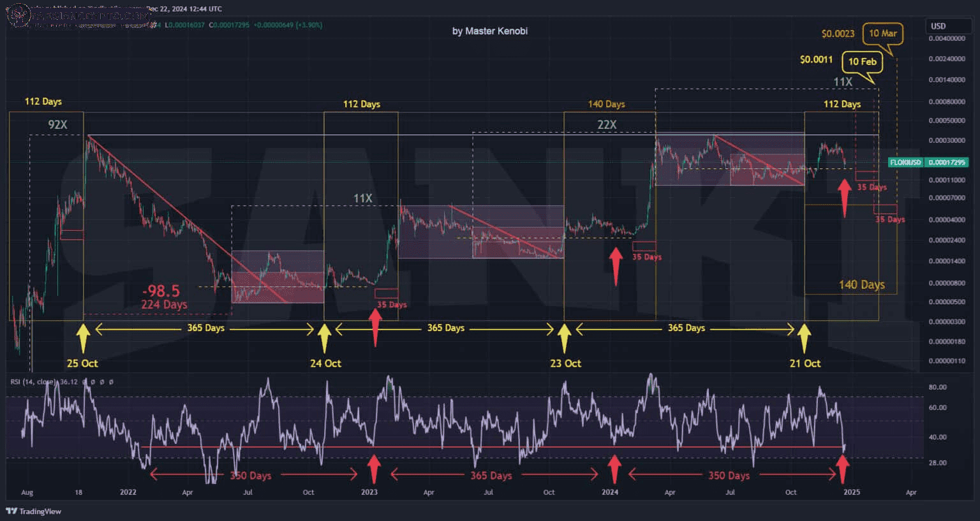Click the RSI 60.00 axis label
This screenshot has height=521, width=980.
937,408
